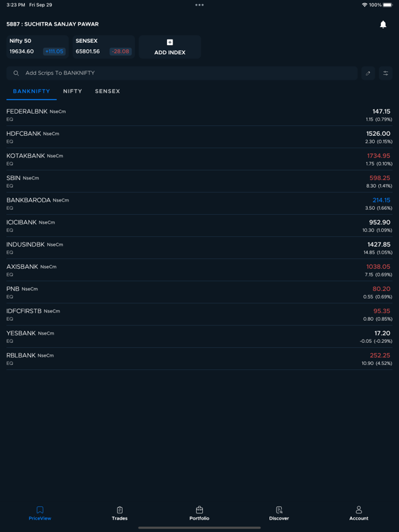The image size is (399, 532).
Task: Tap the +111.05 Nifty change badge
Action: pyautogui.click(x=54, y=51)
